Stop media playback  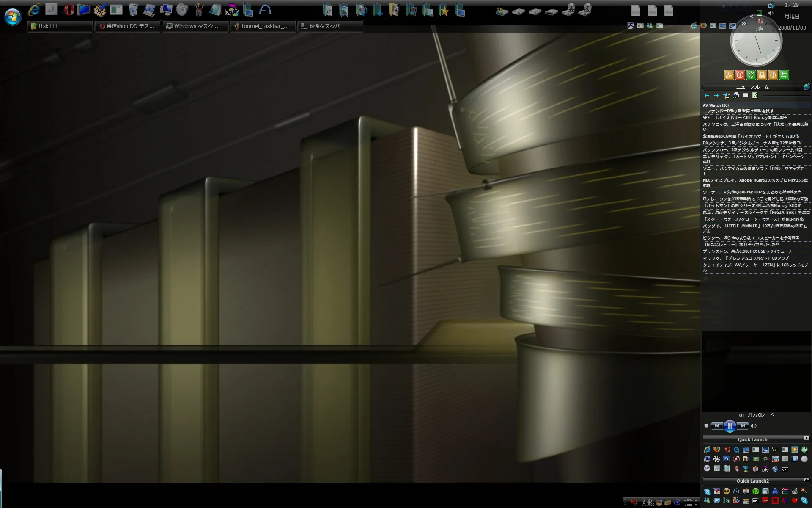coord(706,426)
